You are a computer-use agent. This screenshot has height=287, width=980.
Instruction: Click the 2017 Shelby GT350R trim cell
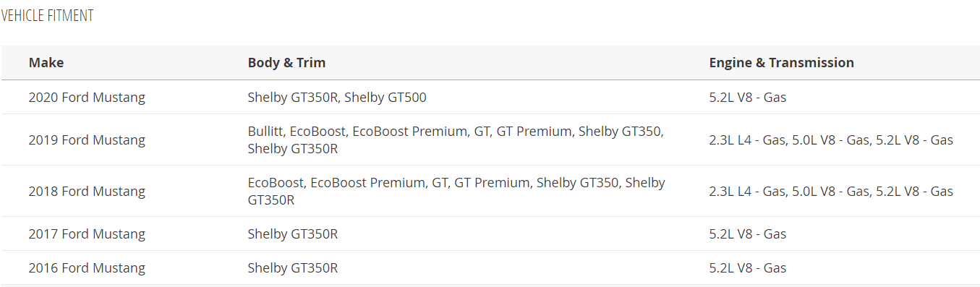293,234
